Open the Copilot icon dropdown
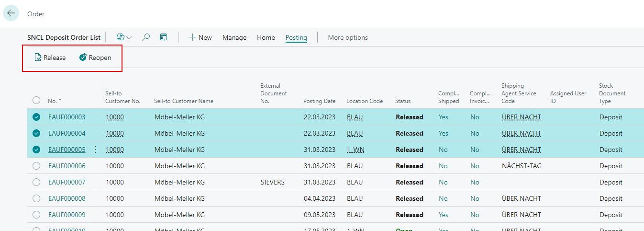This screenshot has height=231, width=644. pos(124,37)
